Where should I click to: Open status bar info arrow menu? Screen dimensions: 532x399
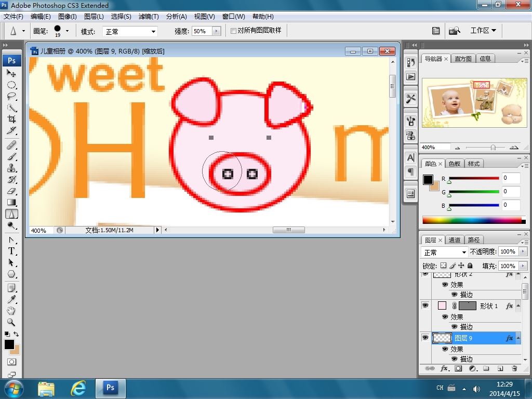pyautogui.click(x=157, y=230)
